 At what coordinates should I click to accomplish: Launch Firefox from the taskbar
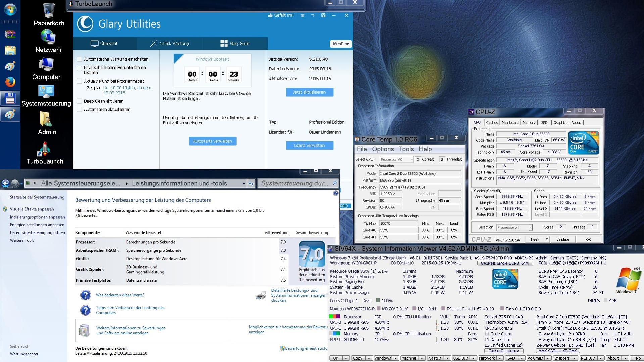tap(10, 82)
